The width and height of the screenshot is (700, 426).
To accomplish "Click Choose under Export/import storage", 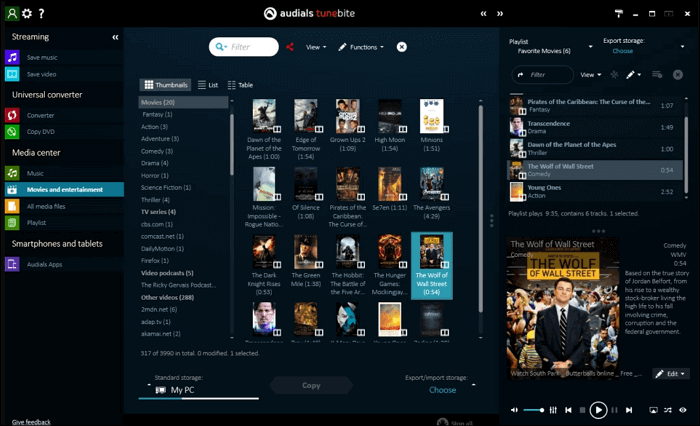I will point(442,390).
